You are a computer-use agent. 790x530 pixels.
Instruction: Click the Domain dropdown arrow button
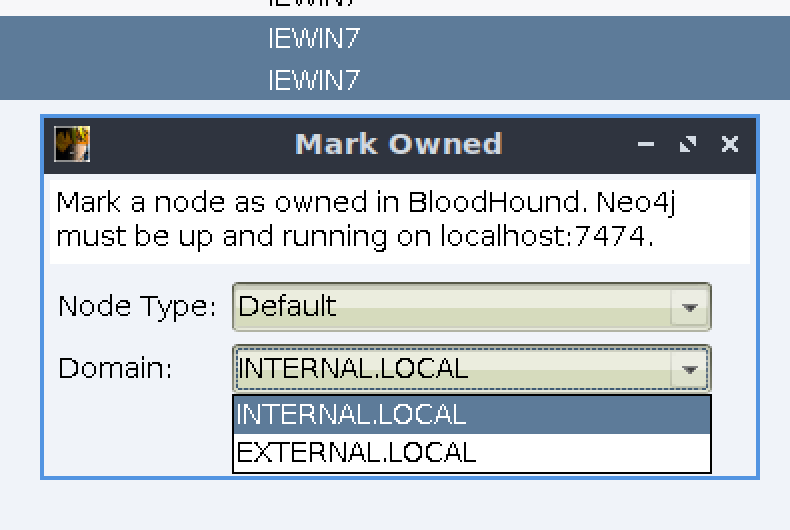pyautogui.click(x=690, y=369)
